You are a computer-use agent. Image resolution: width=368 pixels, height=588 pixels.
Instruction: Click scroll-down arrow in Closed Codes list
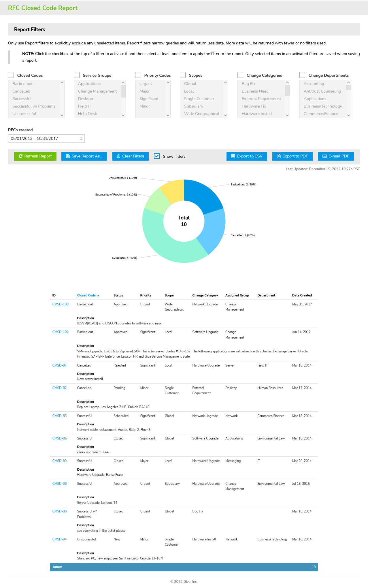pos(62,115)
